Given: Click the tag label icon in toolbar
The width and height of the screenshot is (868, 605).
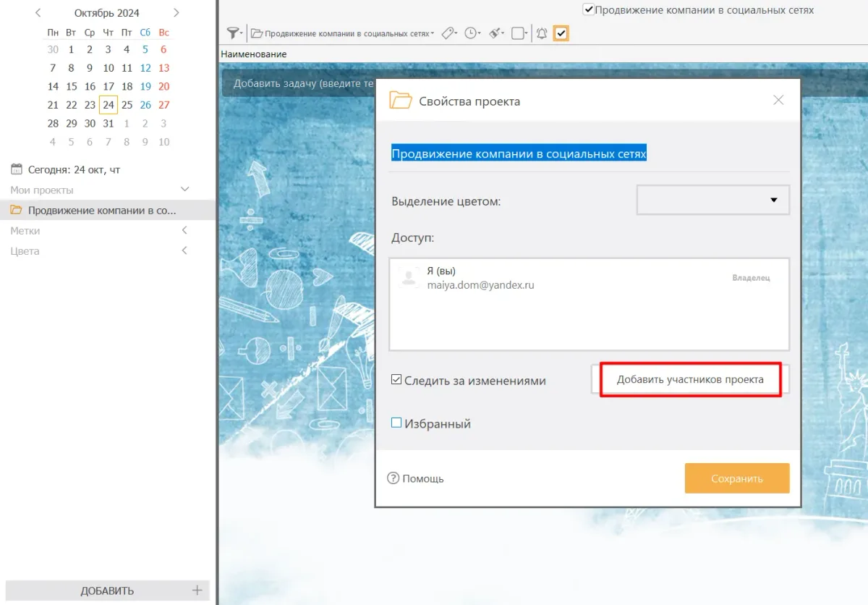Looking at the screenshot, I should (x=448, y=33).
